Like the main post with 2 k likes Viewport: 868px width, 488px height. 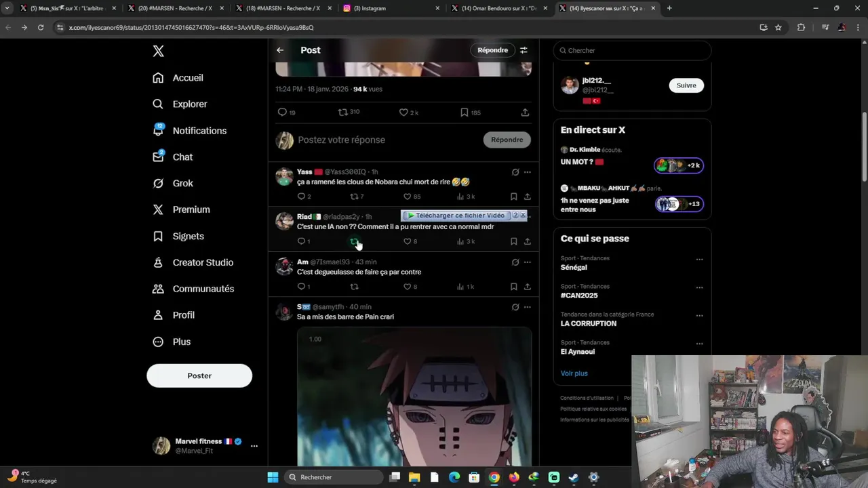[x=408, y=113]
